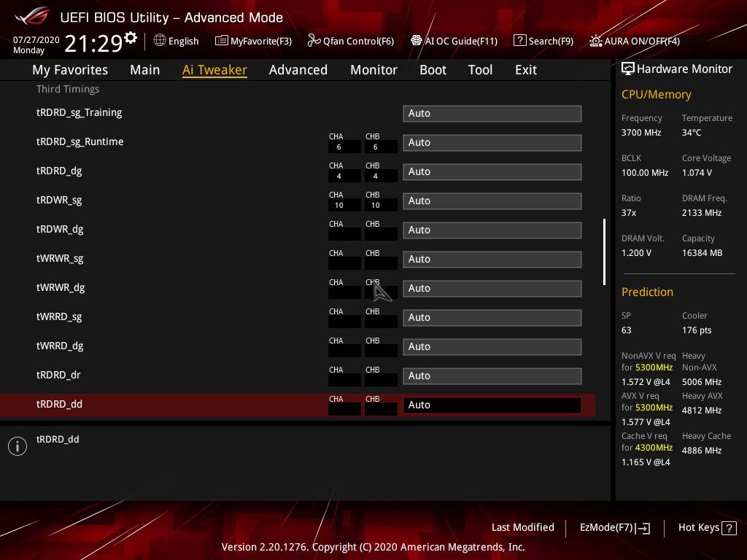This screenshot has height=560, width=747.
Task: Select the tRDRD_dg Auto value field
Action: point(492,171)
